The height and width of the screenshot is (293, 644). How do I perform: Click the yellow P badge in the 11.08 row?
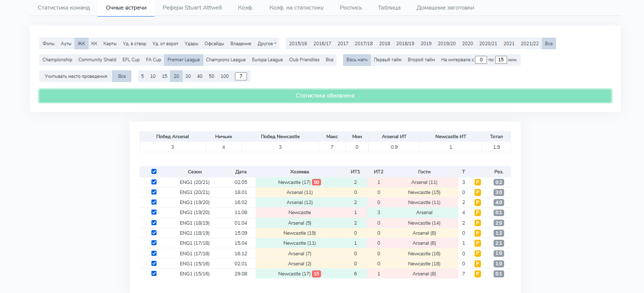tap(477, 213)
